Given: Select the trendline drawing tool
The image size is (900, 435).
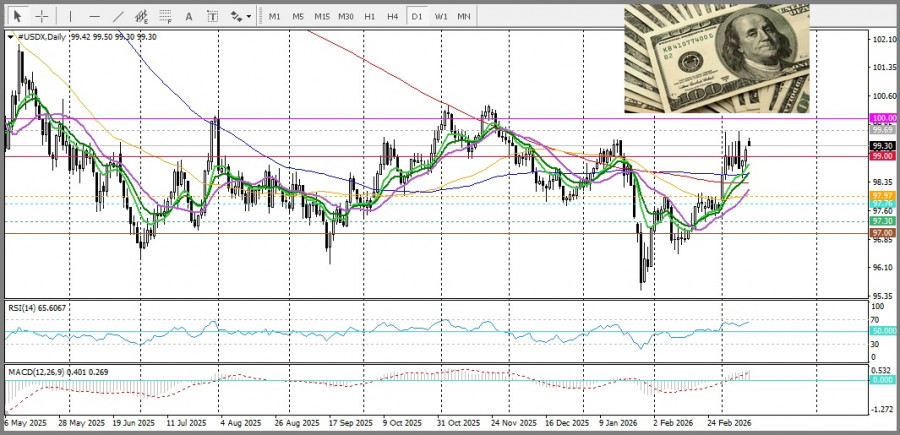Looking at the screenshot, I should click(x=118, y=16).
